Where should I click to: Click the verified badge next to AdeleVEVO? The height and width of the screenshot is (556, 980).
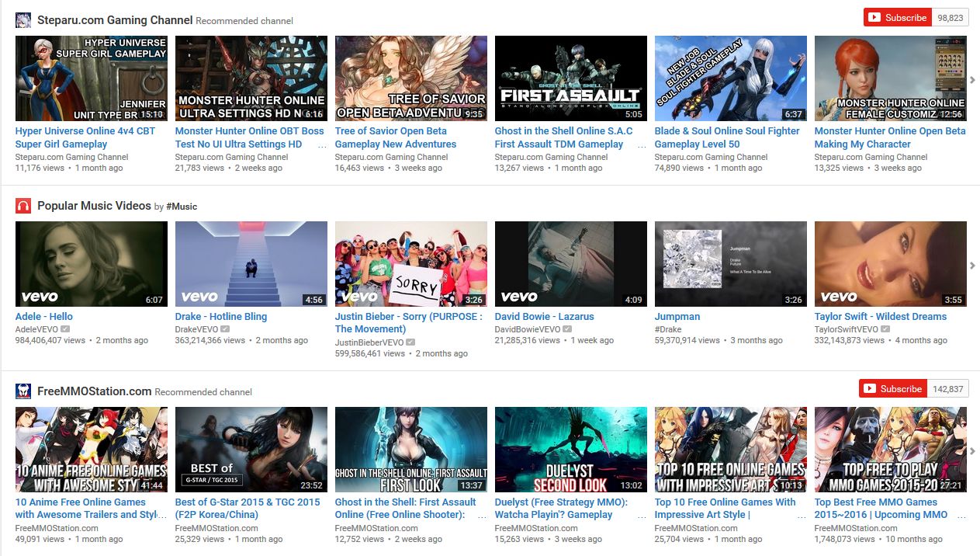click(65, 329)
